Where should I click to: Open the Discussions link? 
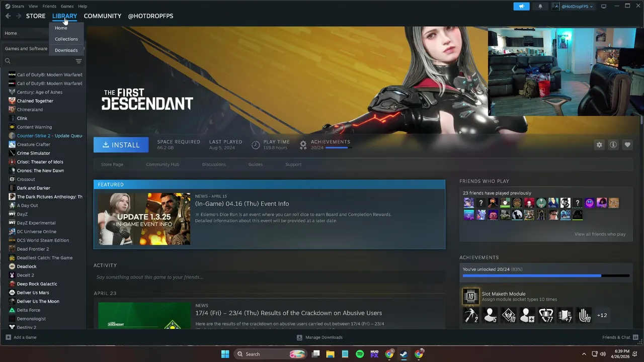coord(214,164)
